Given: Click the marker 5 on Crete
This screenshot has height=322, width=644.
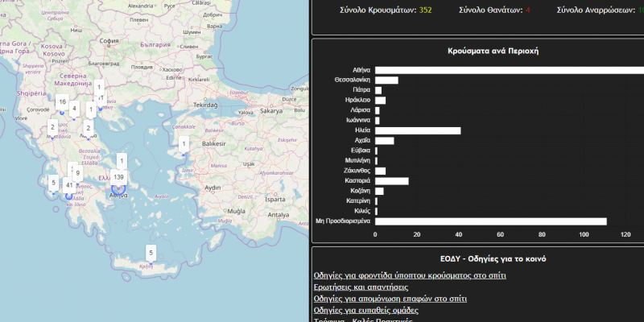Looking at the screenshot, I should (151, 253).
